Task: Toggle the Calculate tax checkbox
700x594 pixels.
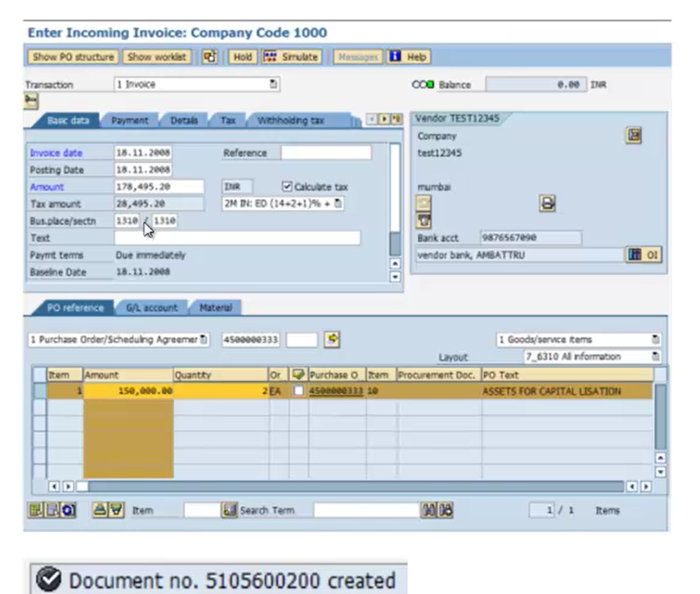Action: pos(287,186)
